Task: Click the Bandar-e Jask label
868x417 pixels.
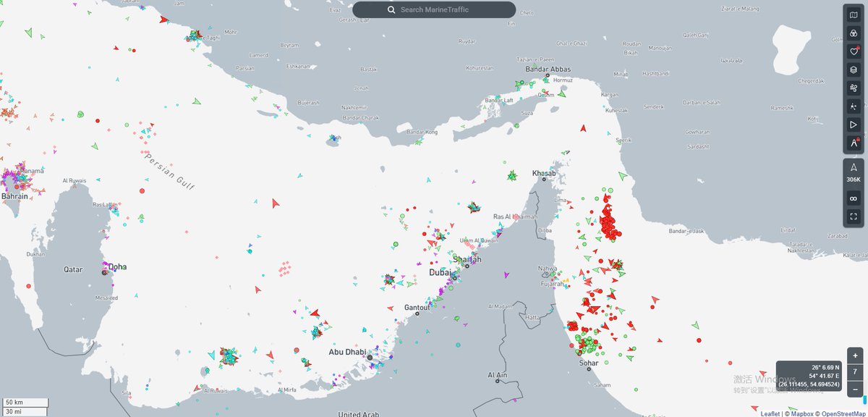Action: (x=686, y=232)
